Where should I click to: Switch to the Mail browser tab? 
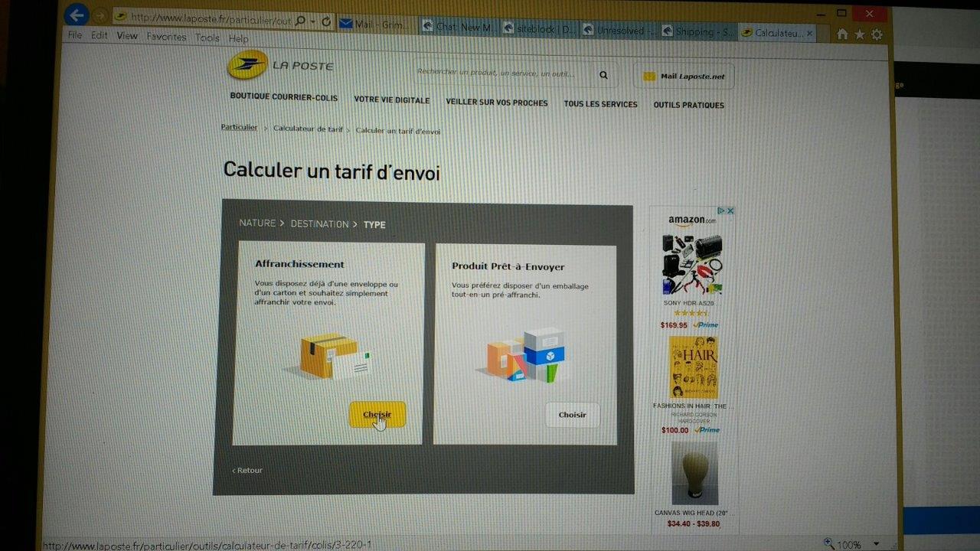[x=376, y=25]
